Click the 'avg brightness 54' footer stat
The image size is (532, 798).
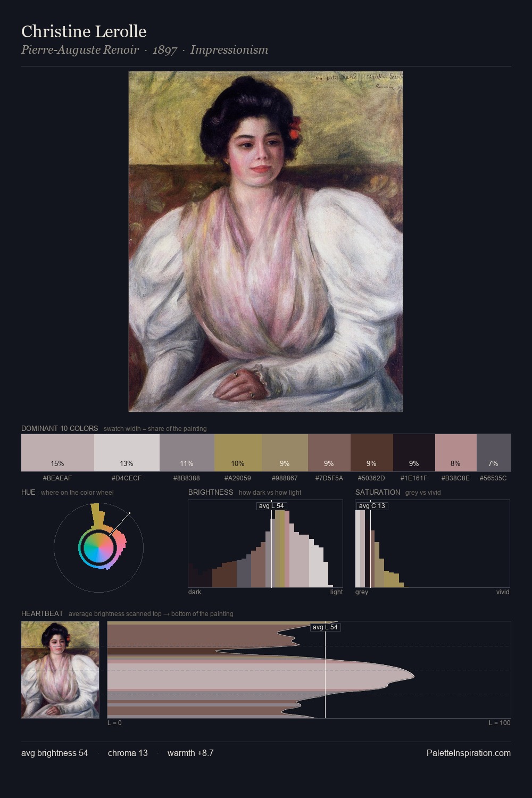pyautogui.click(x=55, y=753)
